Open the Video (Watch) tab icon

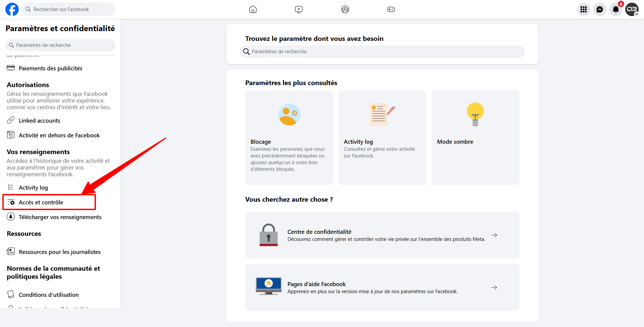pos(299,9)
